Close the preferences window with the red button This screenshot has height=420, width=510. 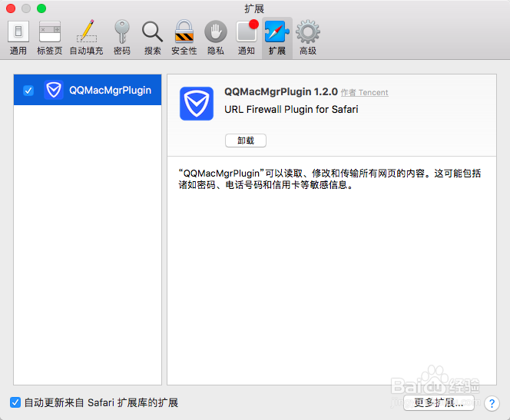(x=11, y=8)
